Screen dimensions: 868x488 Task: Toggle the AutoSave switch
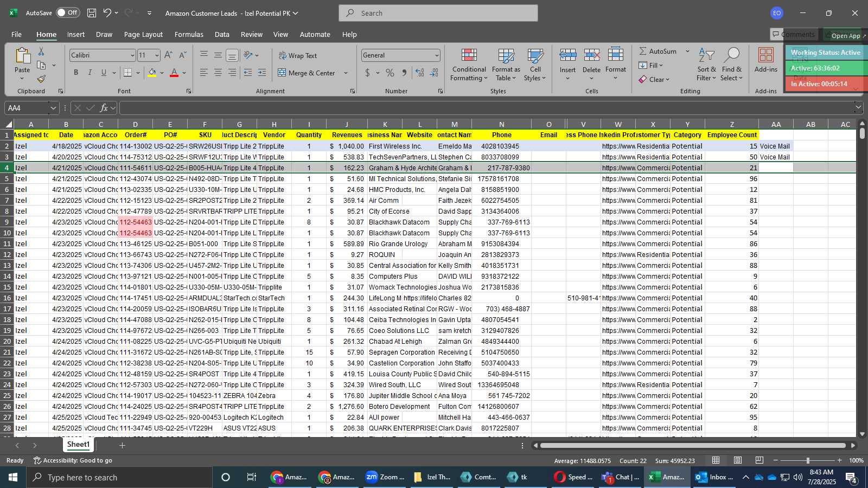(x=68, y=12)
